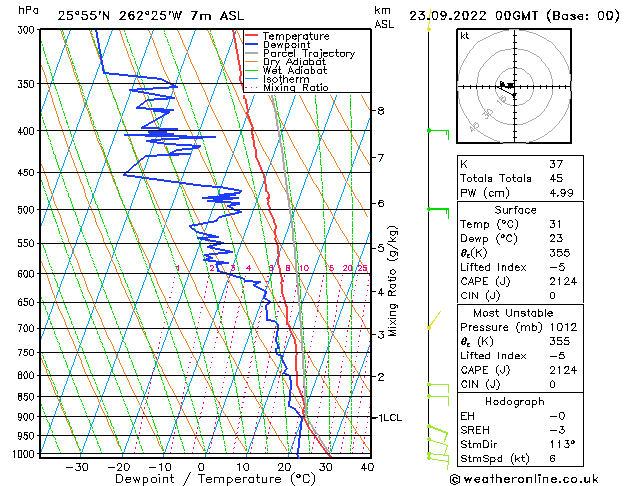Click the date header '23.09.2022 00GMT (Base: 00)'
The height and width of the screenshot is (486, 629).
pos(514,16)
